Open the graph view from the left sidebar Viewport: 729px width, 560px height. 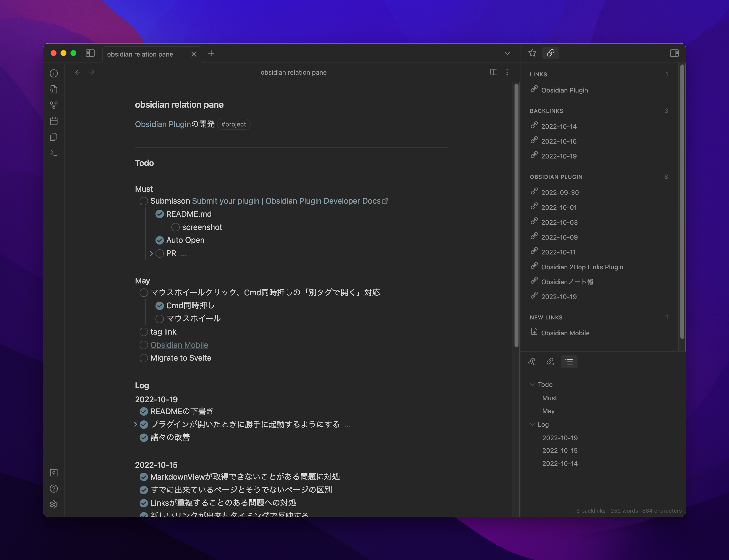click(54, 105)
